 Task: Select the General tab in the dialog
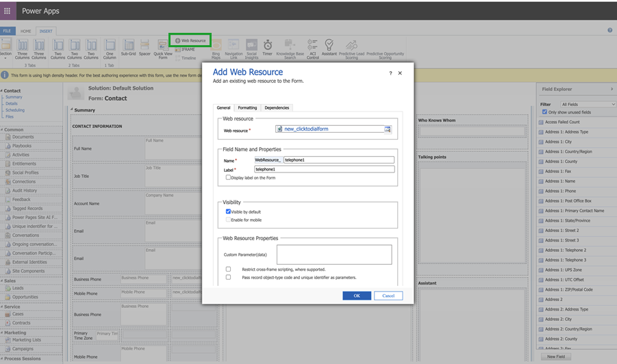(x=223, y=107)
